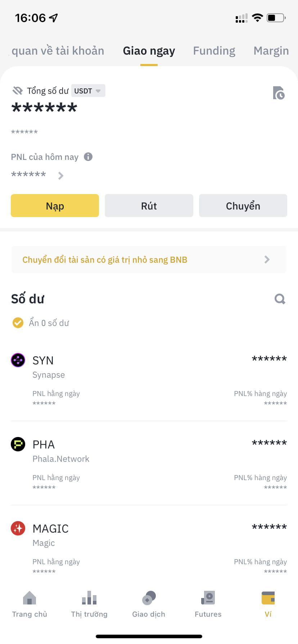This screenshot has width=298, height=644.
Task: Open USDT currency dropdown
Action: [88, 91]
